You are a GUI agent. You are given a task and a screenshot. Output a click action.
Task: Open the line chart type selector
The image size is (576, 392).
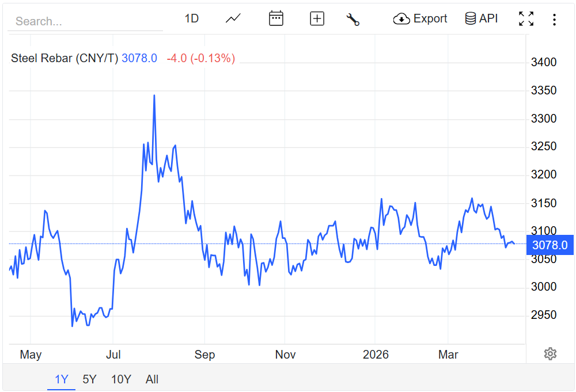[233, 18]
